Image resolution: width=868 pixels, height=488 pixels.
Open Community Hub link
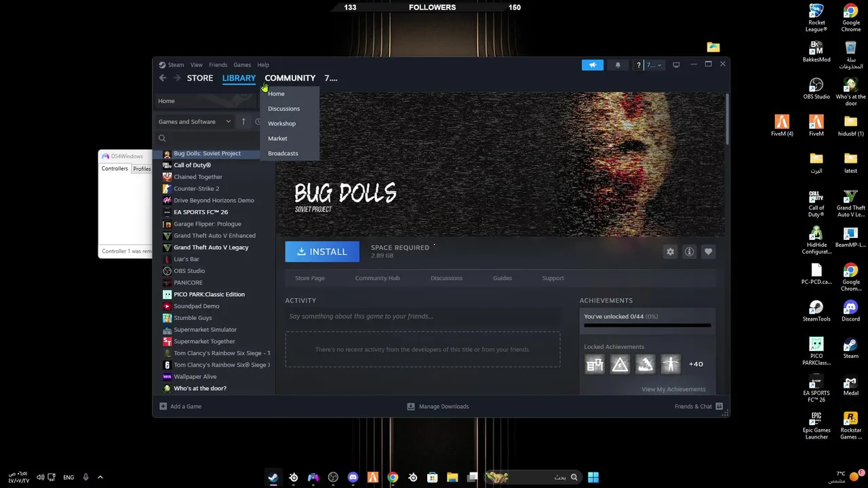pos(377,278)
